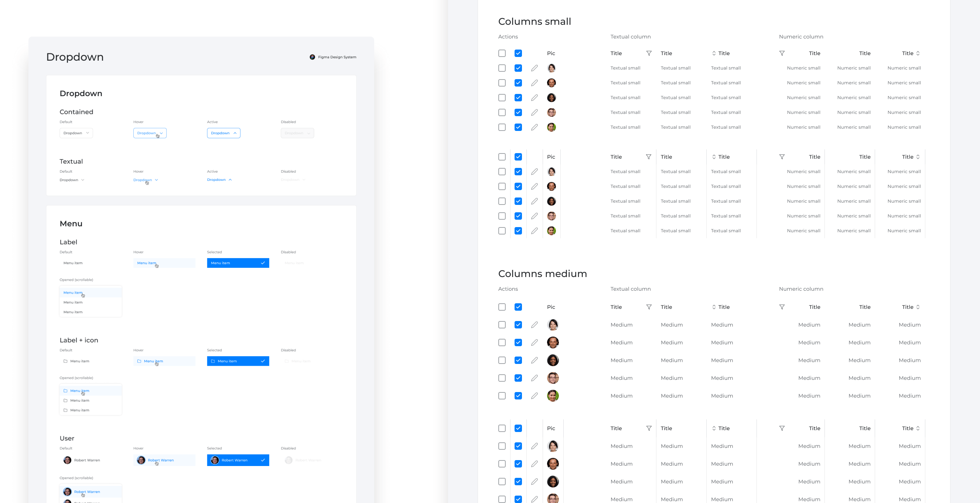The width and height of the screenshot is (980, 503).
Task: Click the checkmark icon in the selected Menu item
Action: pos(263,263)
